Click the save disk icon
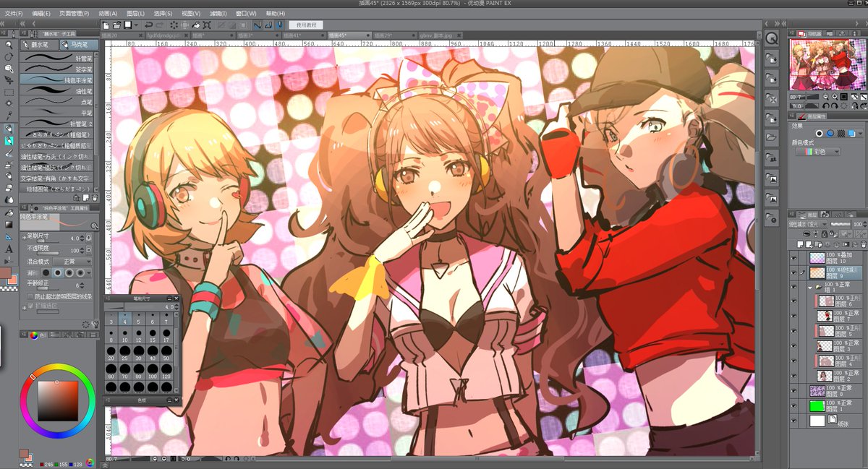Image resolution: width=868 pixels, height=469 pixels. [x=127, y=25]
